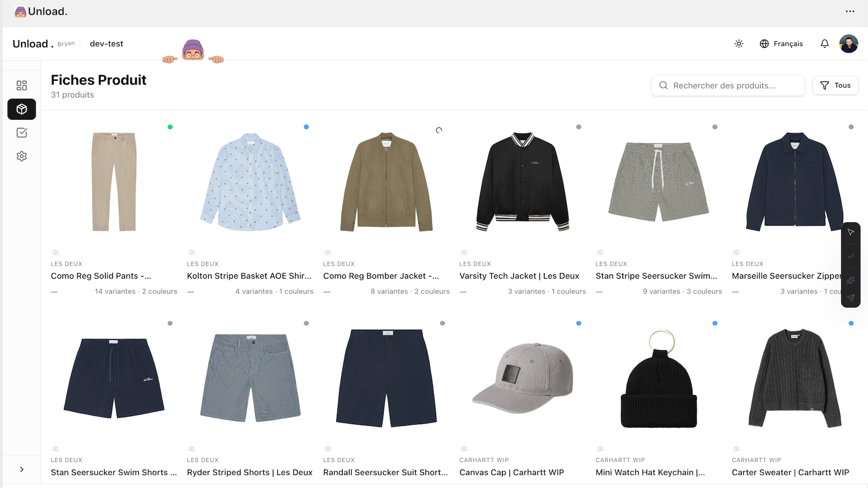Image resolution: width=868 pixels, height=488 pixels.
Task: Select the cursor tool in floating toolbar
Action: tap(851, 232)
